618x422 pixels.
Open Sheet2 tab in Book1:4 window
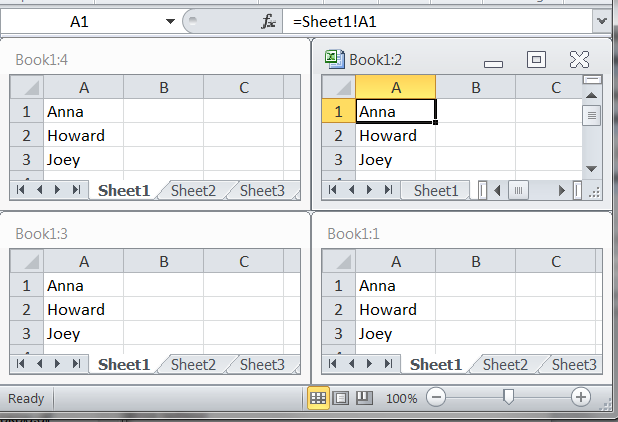[193, 190]
